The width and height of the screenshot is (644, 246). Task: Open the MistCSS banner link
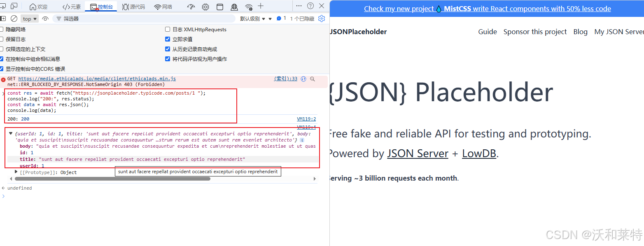[488, 9]
